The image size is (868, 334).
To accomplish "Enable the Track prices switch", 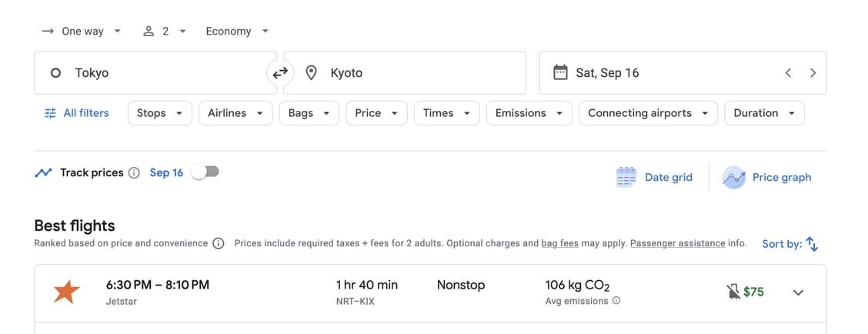I will coord(205,172).
